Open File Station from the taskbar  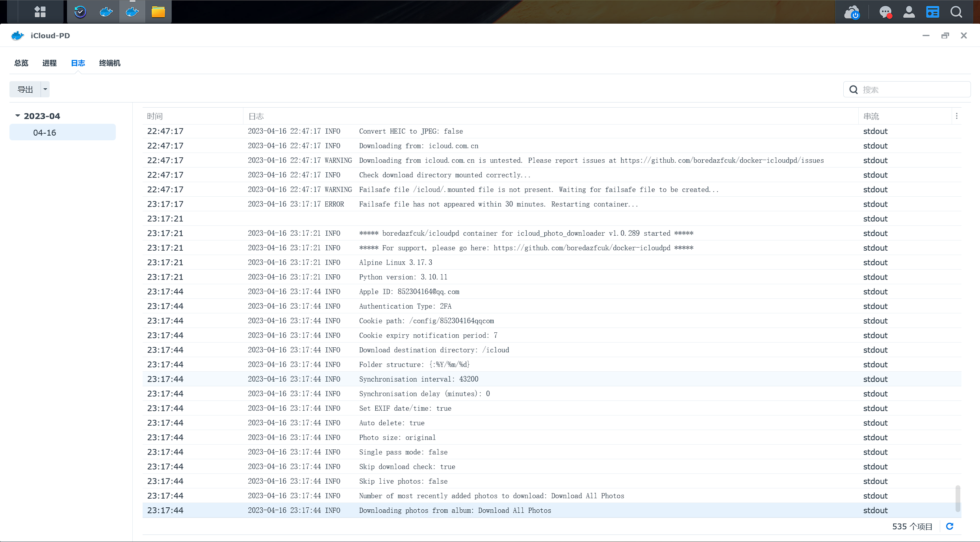click(158, 12)
